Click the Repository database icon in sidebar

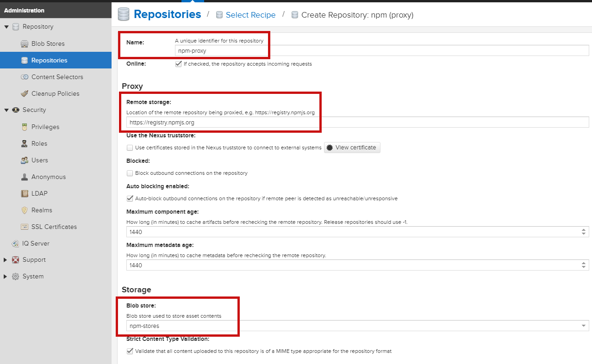[16, 27]
